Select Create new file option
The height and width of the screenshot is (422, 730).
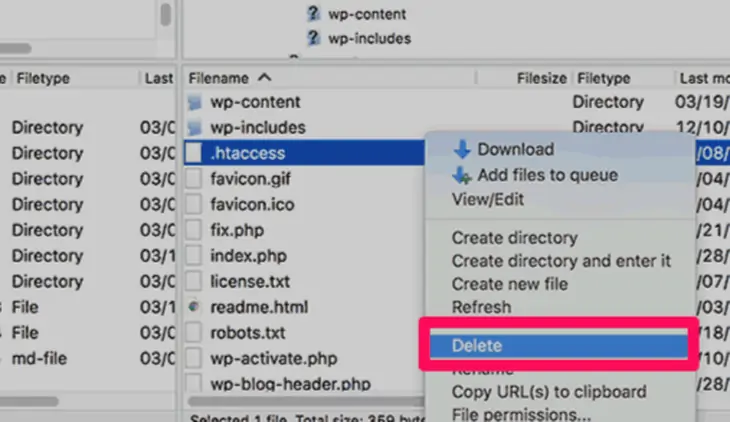(x=510, y=284)
